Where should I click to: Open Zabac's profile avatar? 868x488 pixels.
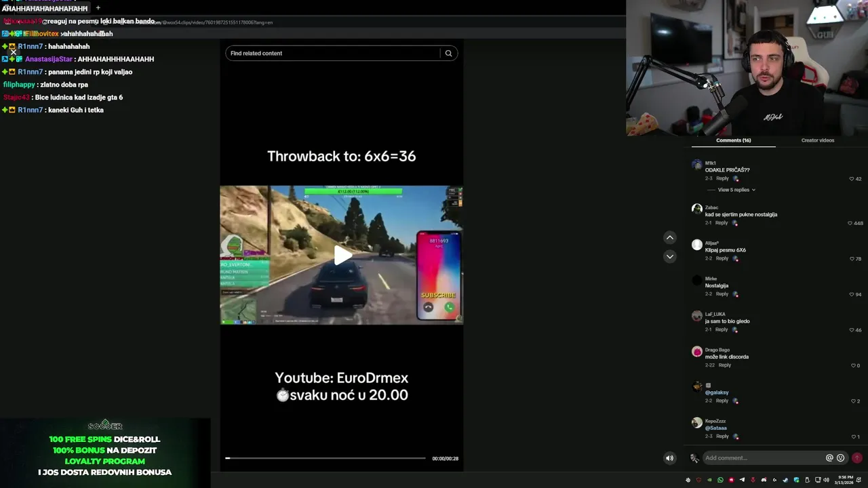click(696, 209)
